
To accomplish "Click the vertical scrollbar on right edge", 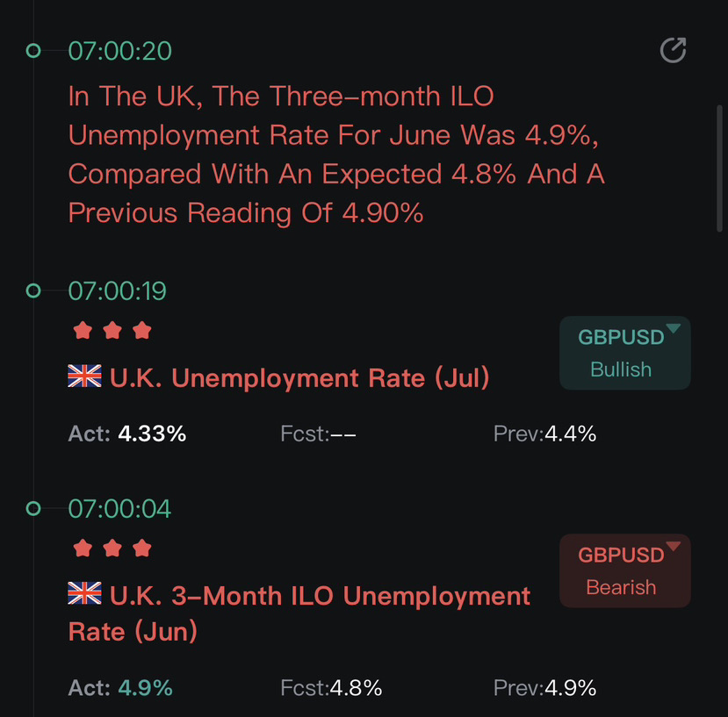I will tap(719, 168).
